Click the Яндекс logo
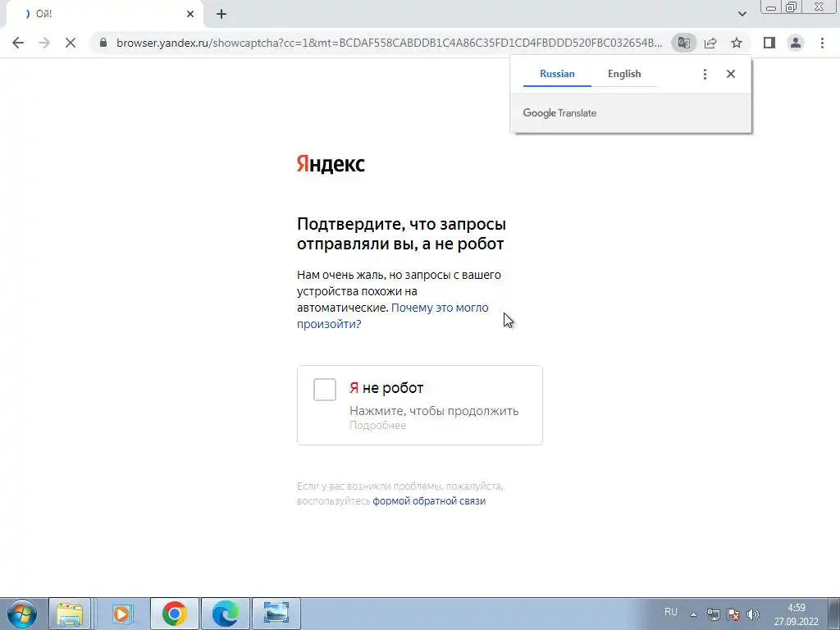Viewport: 840px width, 630px height. [x=331, y=164]
